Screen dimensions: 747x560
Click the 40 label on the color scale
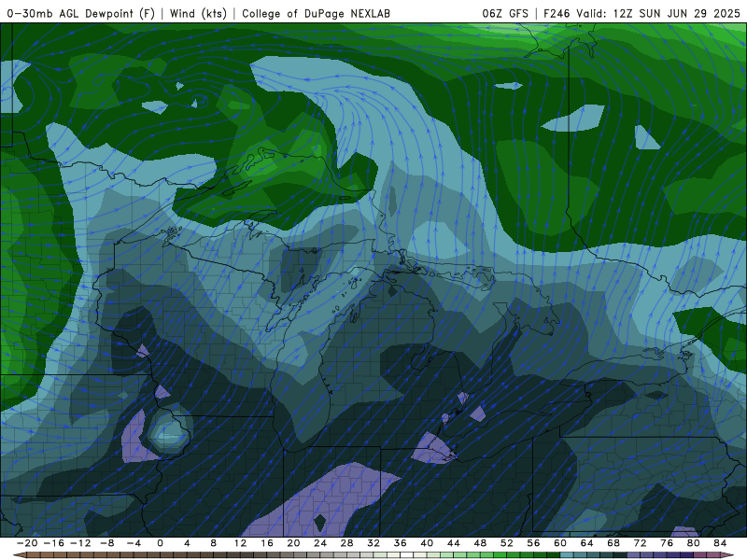[427, 543]
